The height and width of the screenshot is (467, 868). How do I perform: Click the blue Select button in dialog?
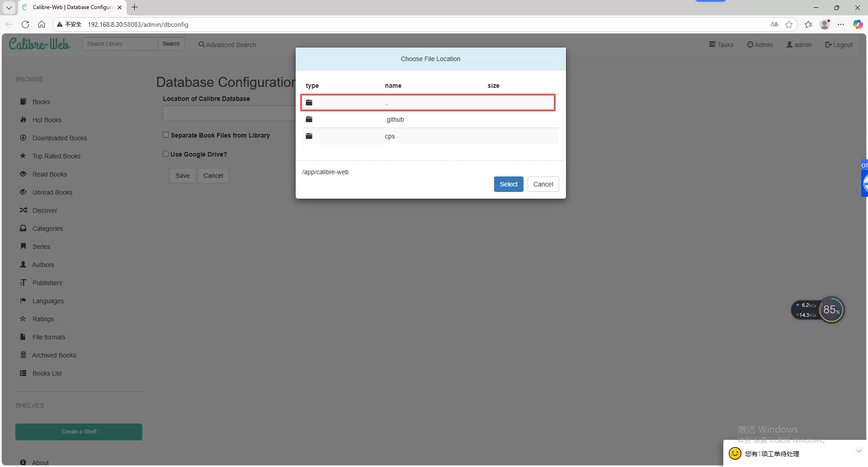click(508, 184)
